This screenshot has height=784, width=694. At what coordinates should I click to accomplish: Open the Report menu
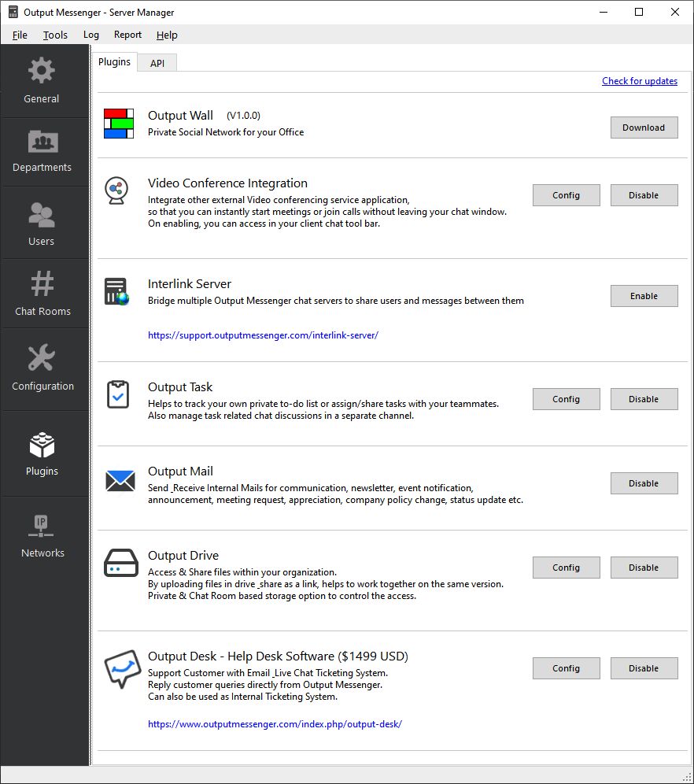tap(128, 35)
